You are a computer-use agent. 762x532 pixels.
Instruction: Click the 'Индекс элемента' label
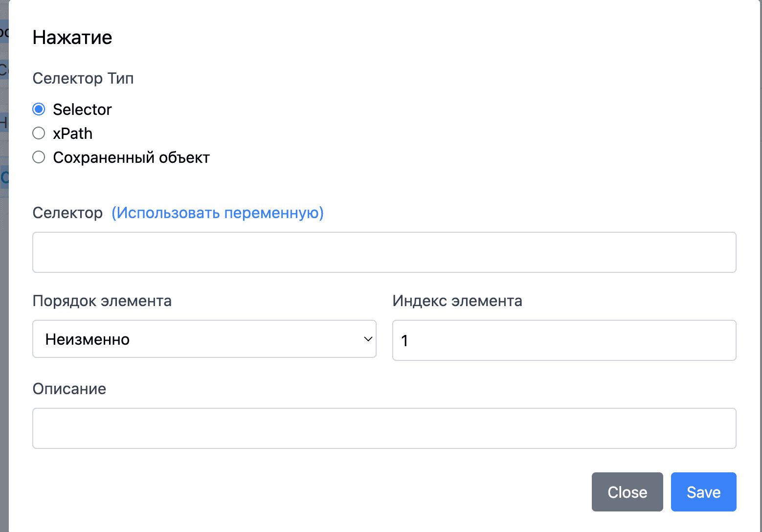457,301
